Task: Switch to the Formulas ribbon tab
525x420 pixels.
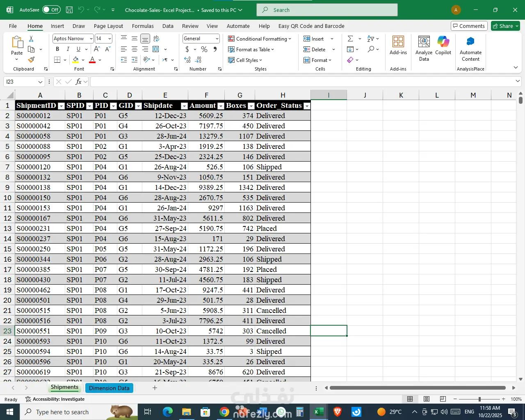Action: (x=143, y=26)
